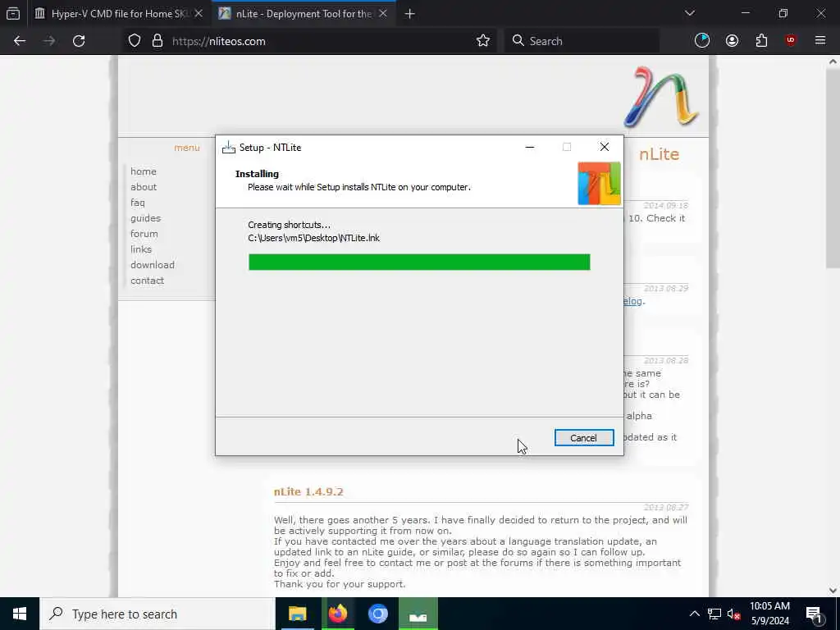Viewport: 840px width, 630px height.
Task: Cancel the NTLite setup installation
Action: [x=583, y=438]
